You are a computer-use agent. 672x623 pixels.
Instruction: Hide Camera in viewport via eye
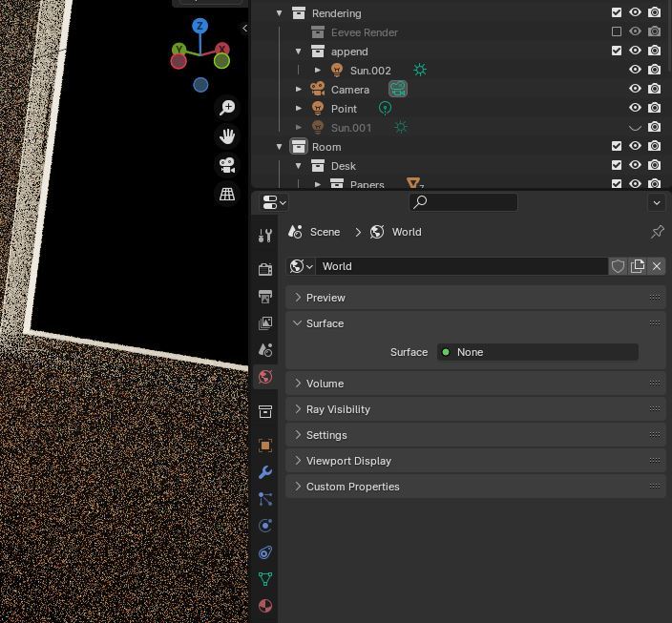(635, 89)
